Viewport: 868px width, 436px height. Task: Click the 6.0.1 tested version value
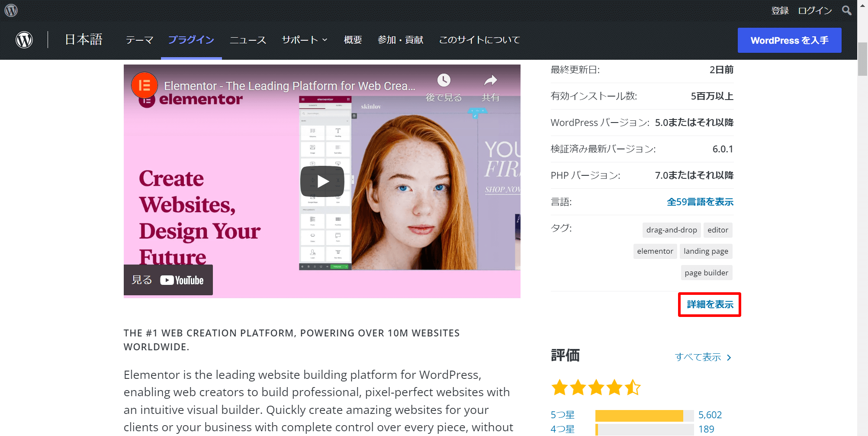point(723,149)
